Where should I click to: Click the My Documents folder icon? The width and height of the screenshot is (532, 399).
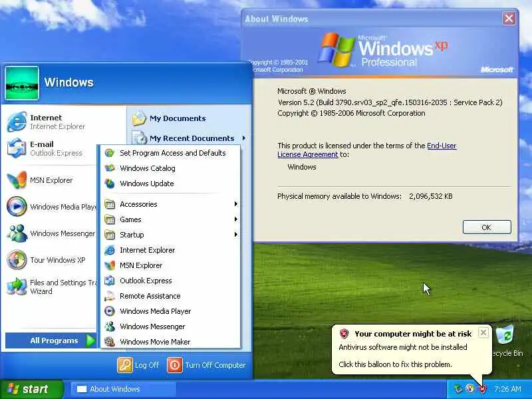click(x=139, y=118)
